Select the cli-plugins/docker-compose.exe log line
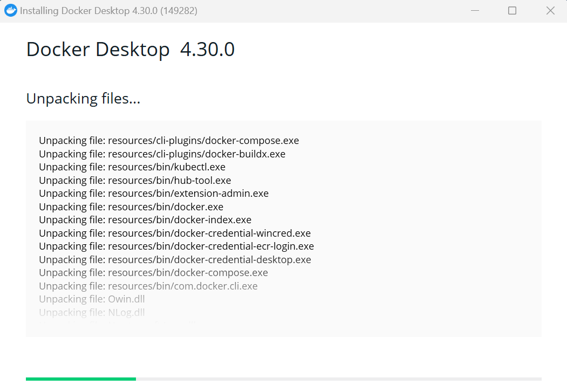Viewport: 567px width, 392px height. (x=169, y=141)
